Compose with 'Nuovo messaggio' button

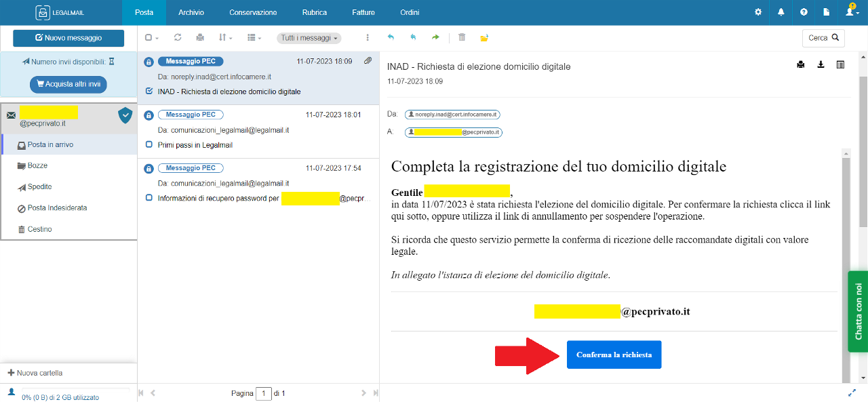coord(68,38)
